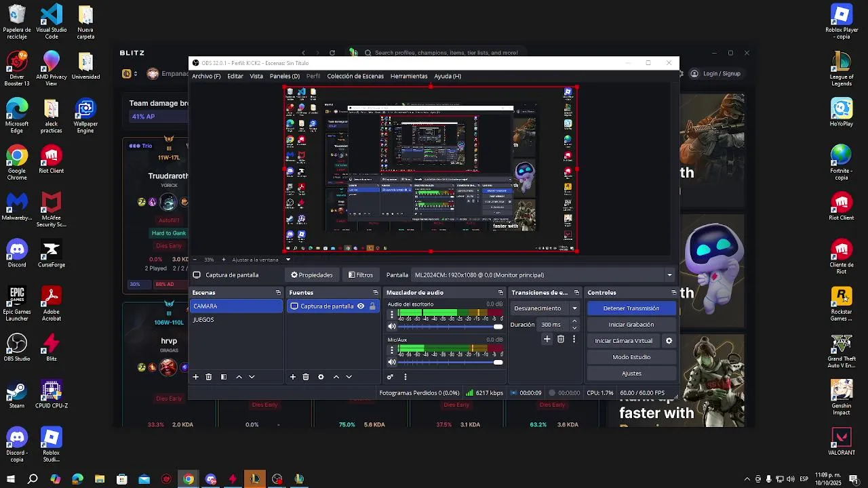The image size is (868, 488).
Task: Hide Captura de pantalla source with eye
Action: 361,306
